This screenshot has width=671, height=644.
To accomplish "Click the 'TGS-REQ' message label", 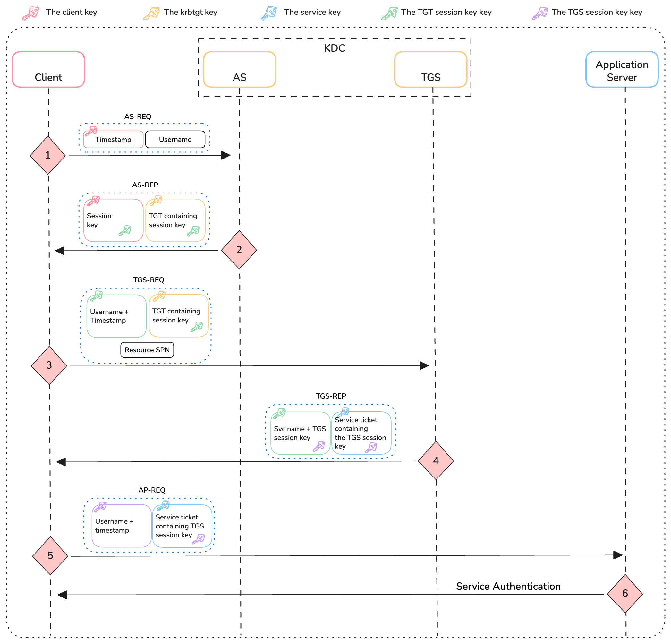I will click(149, 280).
